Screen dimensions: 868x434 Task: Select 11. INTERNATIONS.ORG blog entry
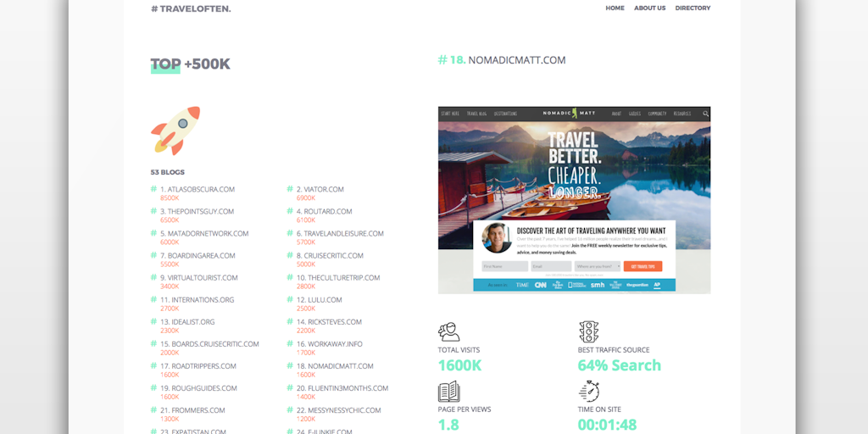point(197,300)
